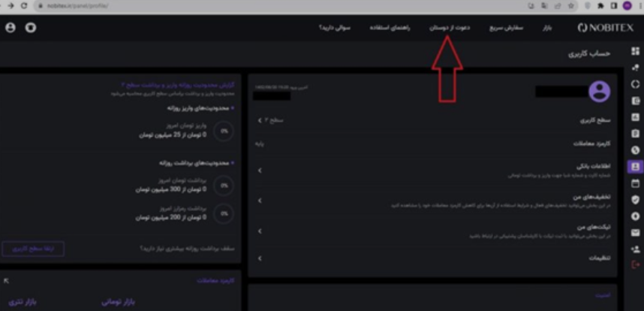Click the user account icon at top left
The width and height of the screenshot is (644, 311).
click(11, 28)
